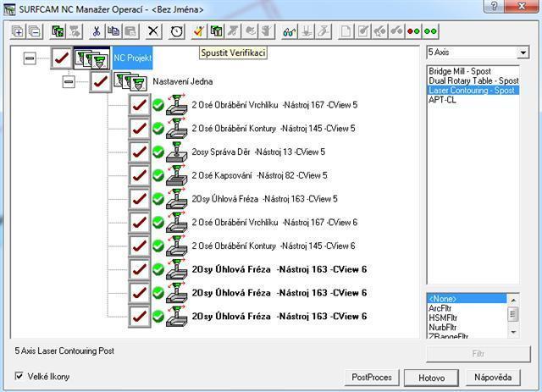Viewport: 542px width, 392px height.
Task: Click the SURFCAM title bar application icon
Action: click(9, 9)
